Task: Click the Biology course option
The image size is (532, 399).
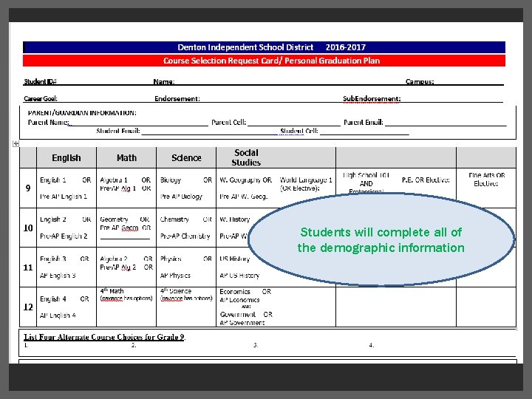Action: pyautogui.click(x=171, y=180)
